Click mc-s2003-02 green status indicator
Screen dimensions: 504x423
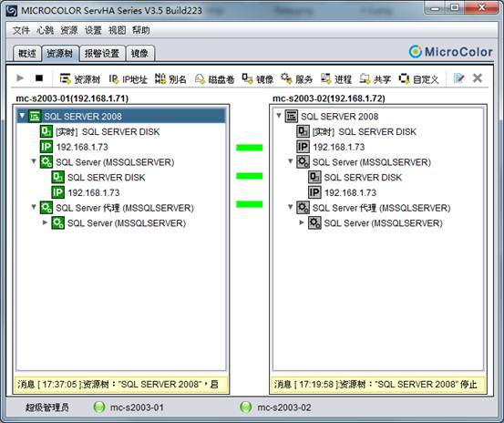pyautogui.click(x=246, y=408)
